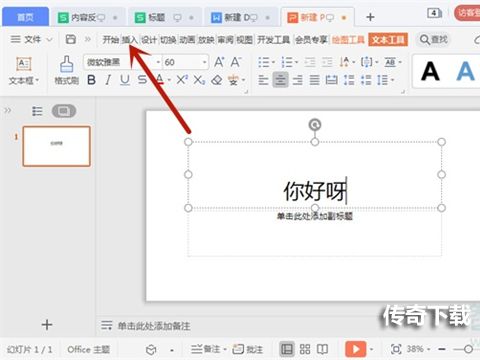The image size is (480, 360).
Task: Toggle slide thumbnail view in panel
Action: point(64,111)
